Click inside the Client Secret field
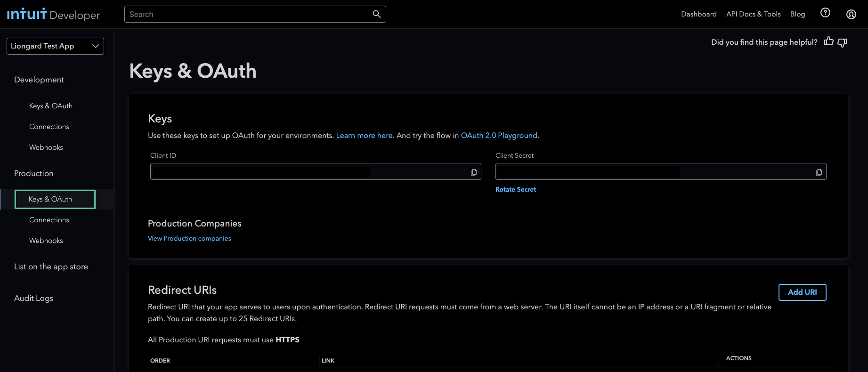 click(661, 171)
